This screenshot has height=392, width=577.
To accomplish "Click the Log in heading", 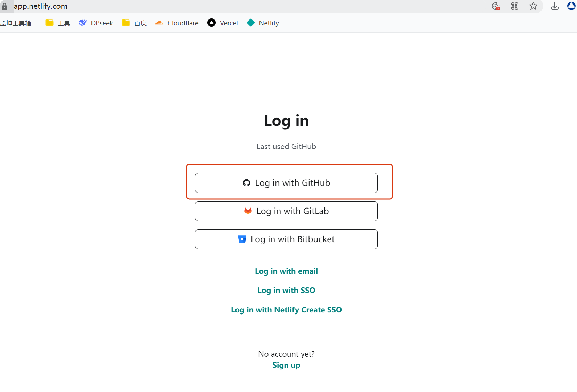I will click(286, 121).
